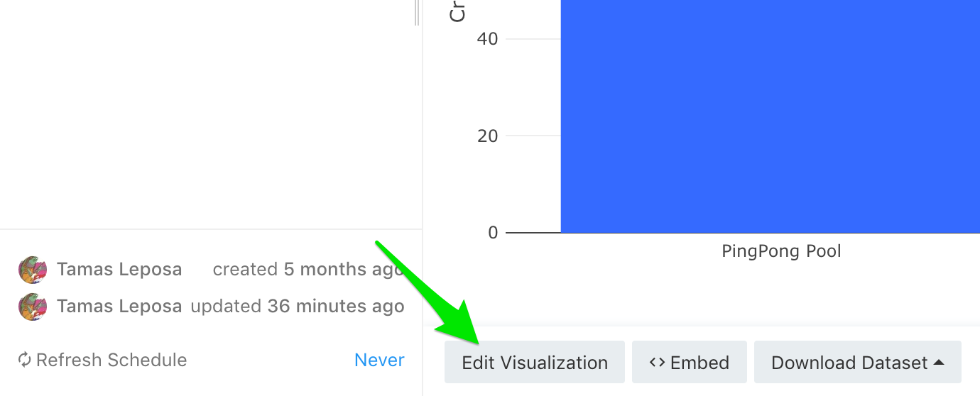This screenshot has height=396, width=980.
Task: Click the created 5 months ago timestamp
Action: coord(309,270)
